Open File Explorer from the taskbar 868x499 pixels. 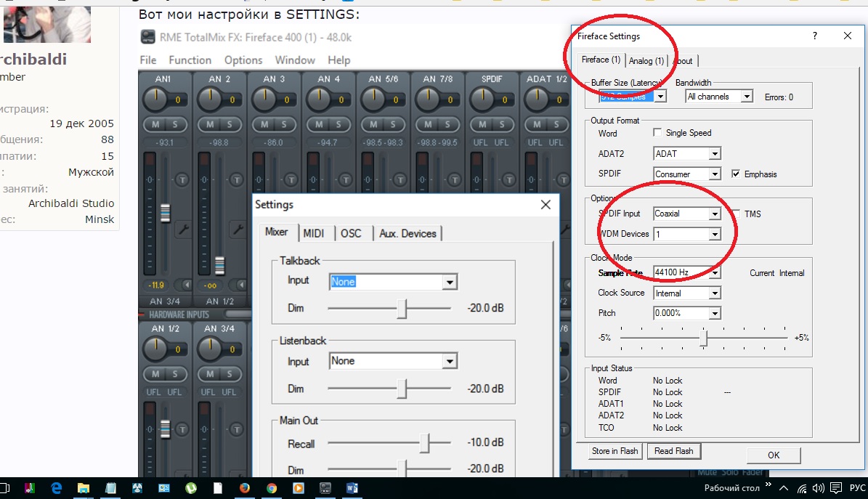pyautogui.click(x=83, y=488)
